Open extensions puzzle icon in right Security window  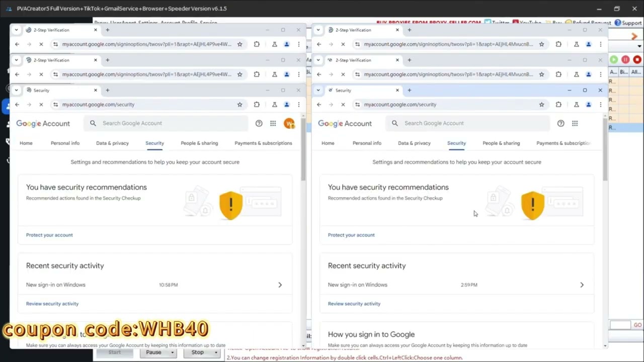[558, 105]
